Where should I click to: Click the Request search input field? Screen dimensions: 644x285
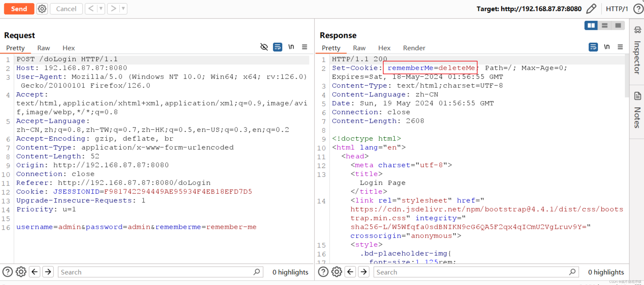pyautogui.click(x=155, y=272)
